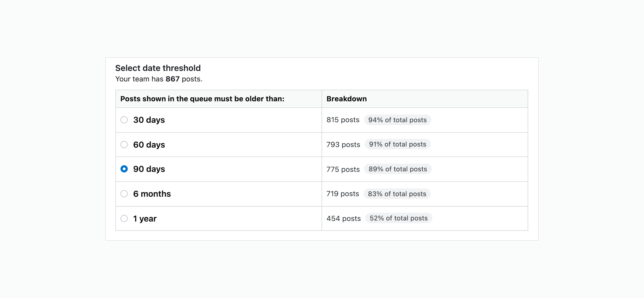Select the 30 days radio button
Viewport: 644px width, 298px height.
click(124, 120)
